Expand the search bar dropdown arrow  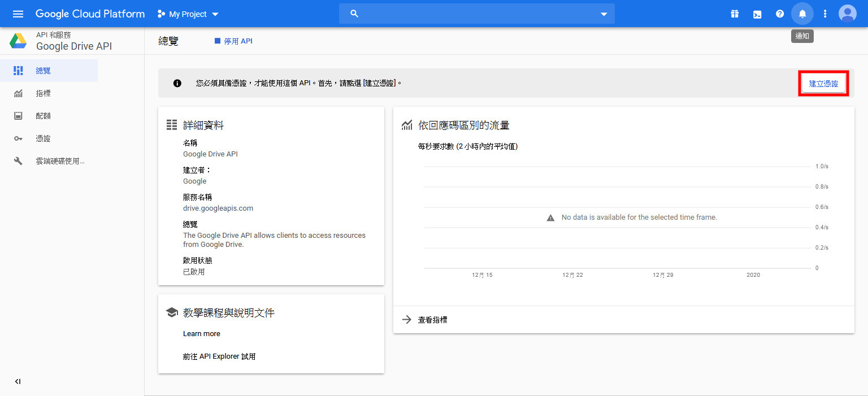click(604, 14)
